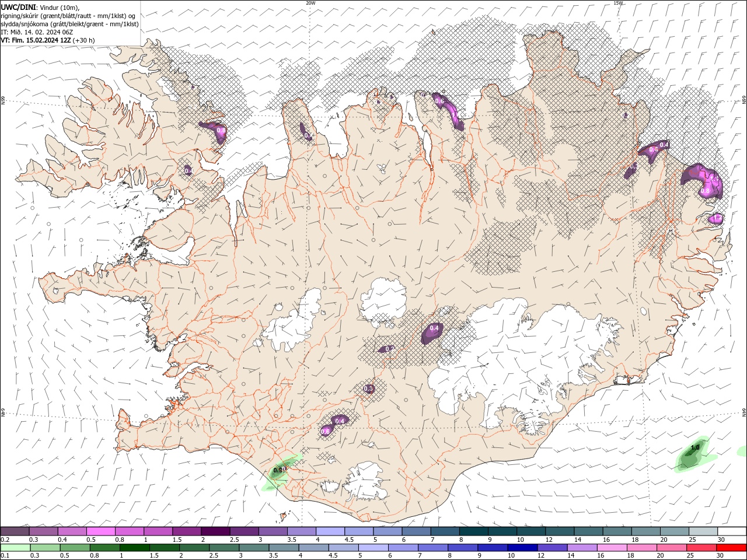Click the '0.3' label in the hatched southern patch

tap(369, 388)
